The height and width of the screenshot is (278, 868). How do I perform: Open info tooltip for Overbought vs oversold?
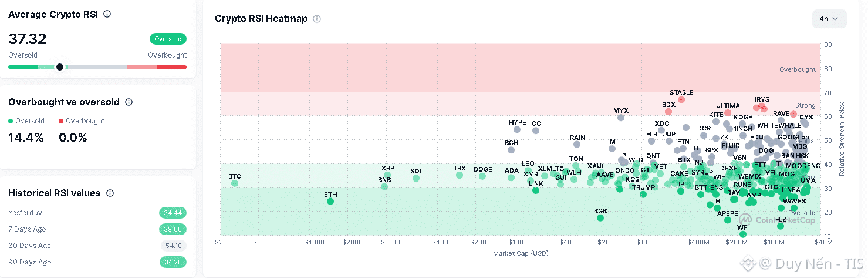pyautogui.click(x=129, y=102)
